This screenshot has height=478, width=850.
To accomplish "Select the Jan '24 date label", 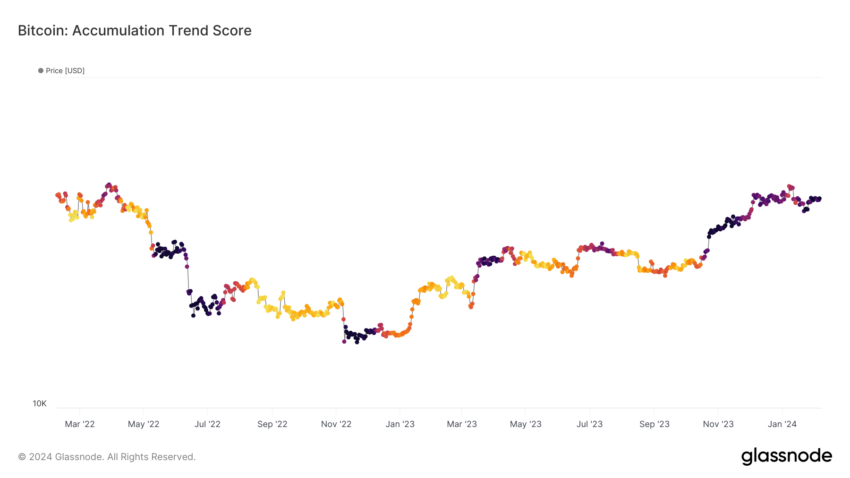I will tap(782, 424).
